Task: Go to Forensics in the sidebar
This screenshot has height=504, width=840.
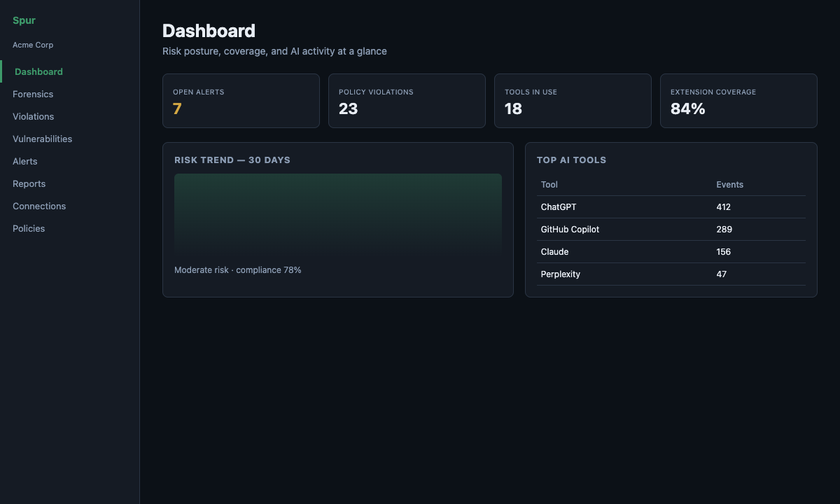Action: click(x=70, y=94)
